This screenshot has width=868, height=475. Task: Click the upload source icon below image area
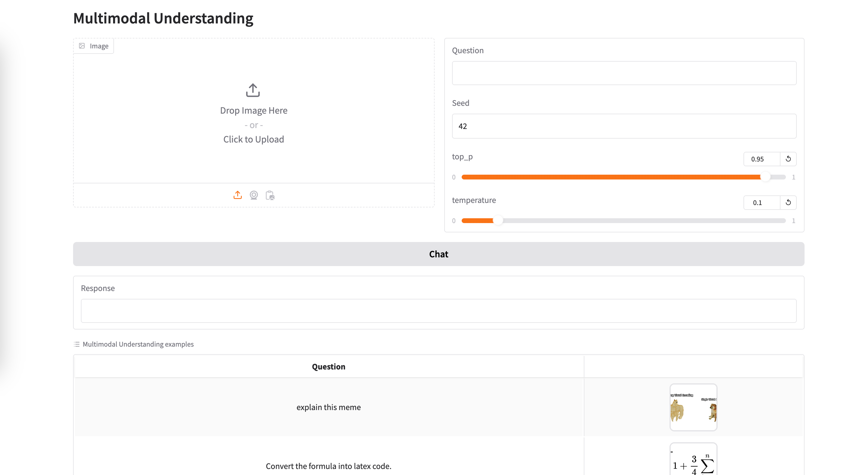coord(238,195)
